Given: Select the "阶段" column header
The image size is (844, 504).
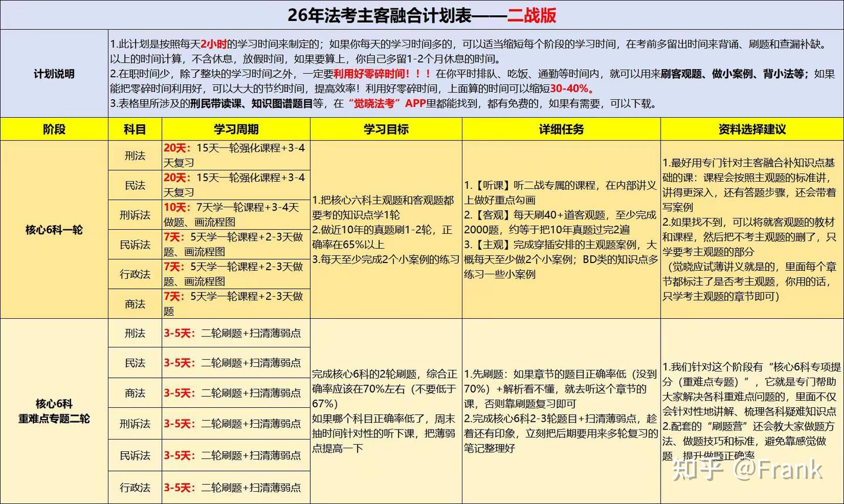Looking at the screenshot, I should (x=54, y=129).
